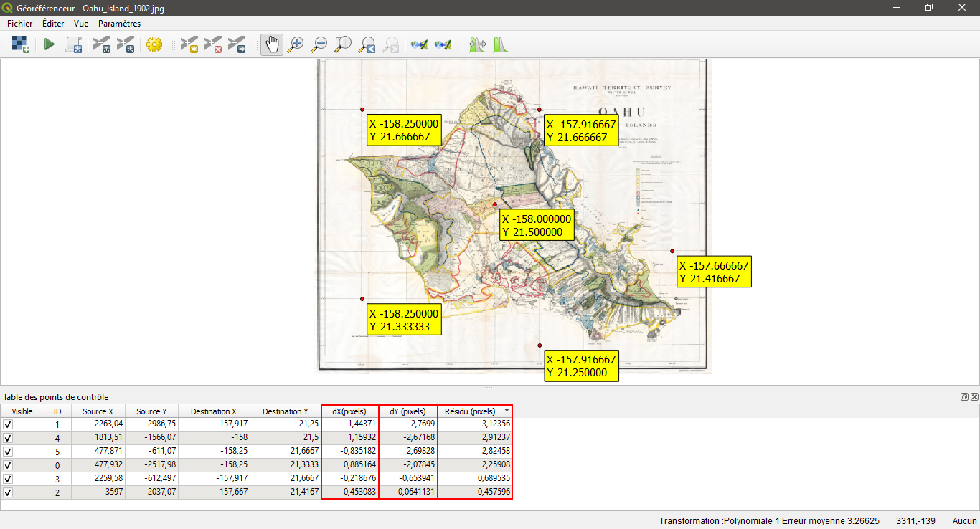This screenshot has width=980, height=529.
Task: Open the Paramètres menu
Action: [119, 24]
